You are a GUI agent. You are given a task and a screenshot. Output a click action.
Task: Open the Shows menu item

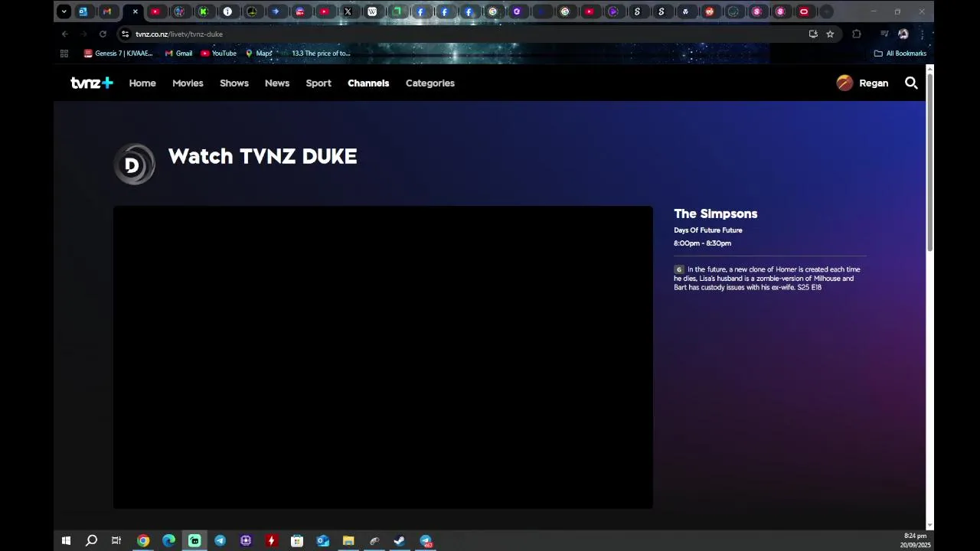pyautogui.click(x=234, y=83)
